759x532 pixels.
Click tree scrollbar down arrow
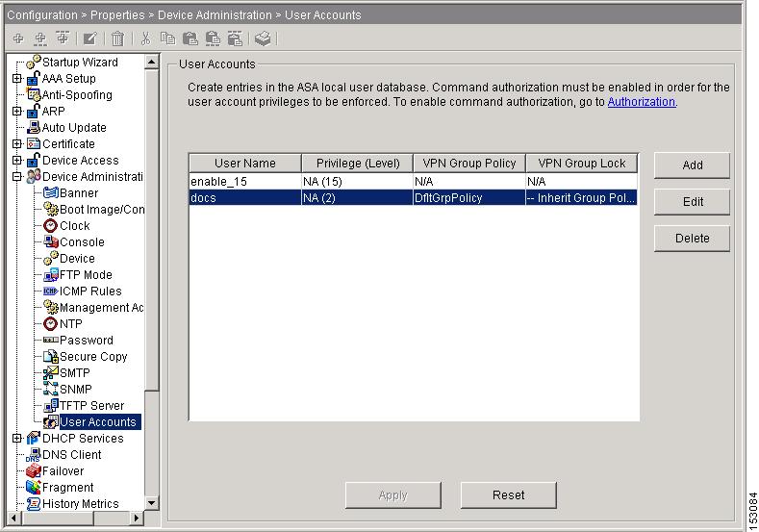pyautogui.click(x=151, y=503)
